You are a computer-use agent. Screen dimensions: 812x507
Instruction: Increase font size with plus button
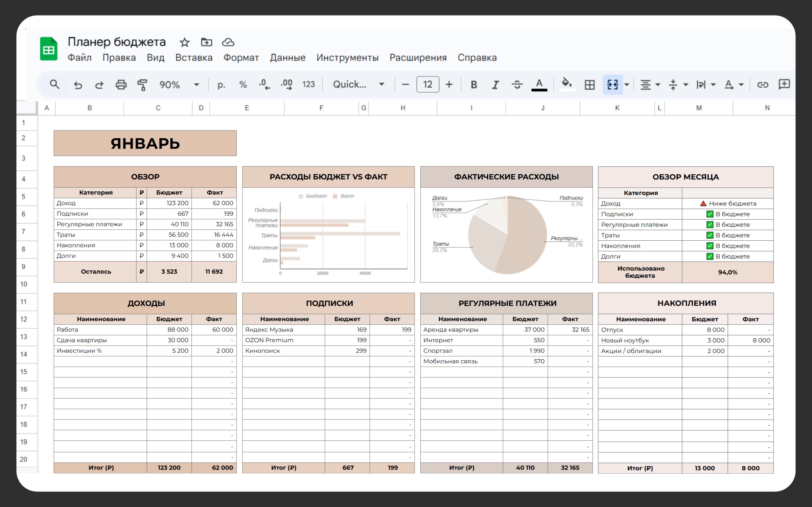pos(449,84)
